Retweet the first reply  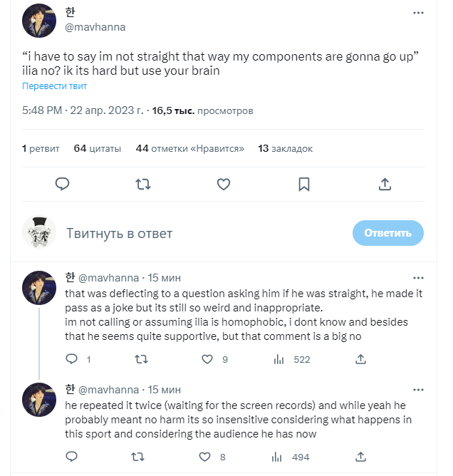pos(140,359)
